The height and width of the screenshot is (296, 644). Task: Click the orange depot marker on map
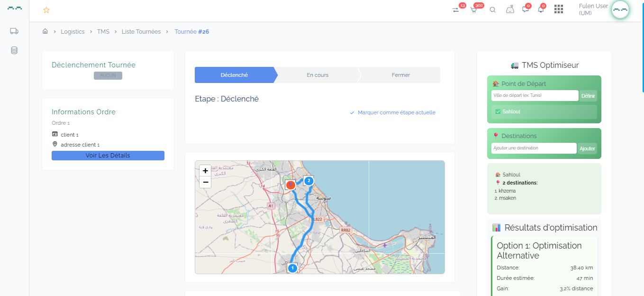click(x=290, y=184)
